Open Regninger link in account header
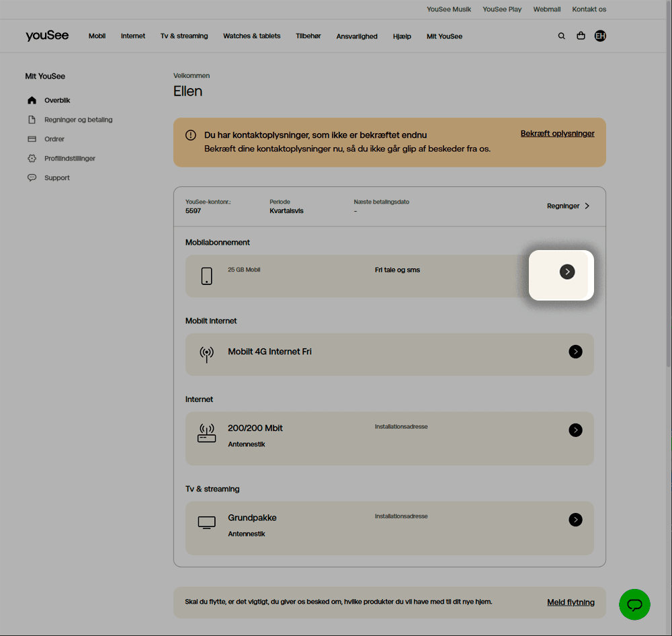The height and width of the screenshot is (636, 672). 568,206
